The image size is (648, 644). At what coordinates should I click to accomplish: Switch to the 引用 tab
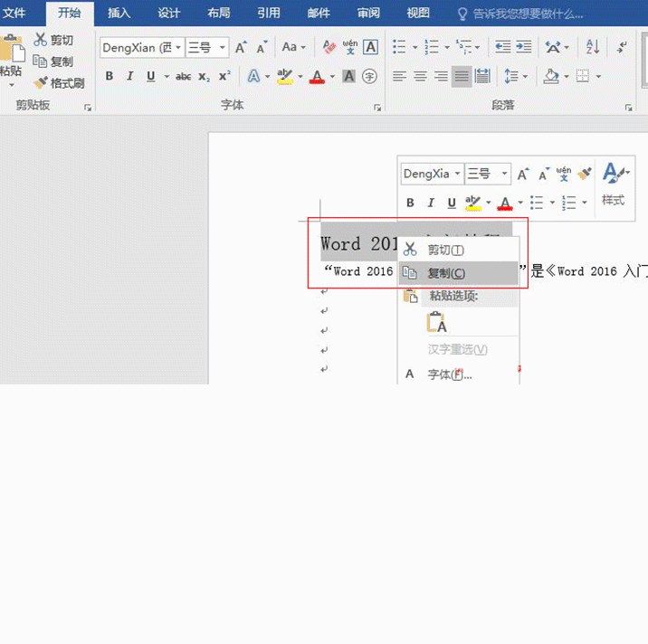pos(269,13)
